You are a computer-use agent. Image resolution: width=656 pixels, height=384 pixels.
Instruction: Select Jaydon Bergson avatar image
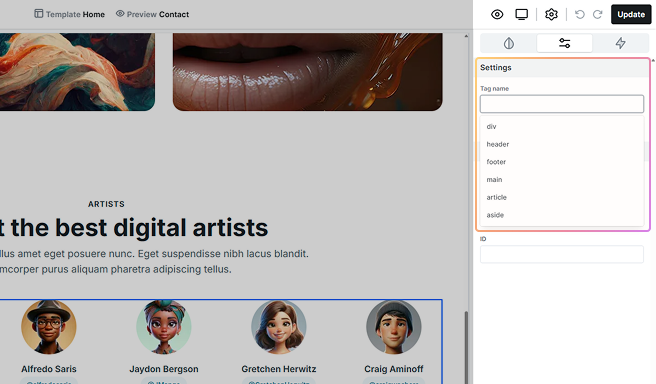click(x=164, y=327)
